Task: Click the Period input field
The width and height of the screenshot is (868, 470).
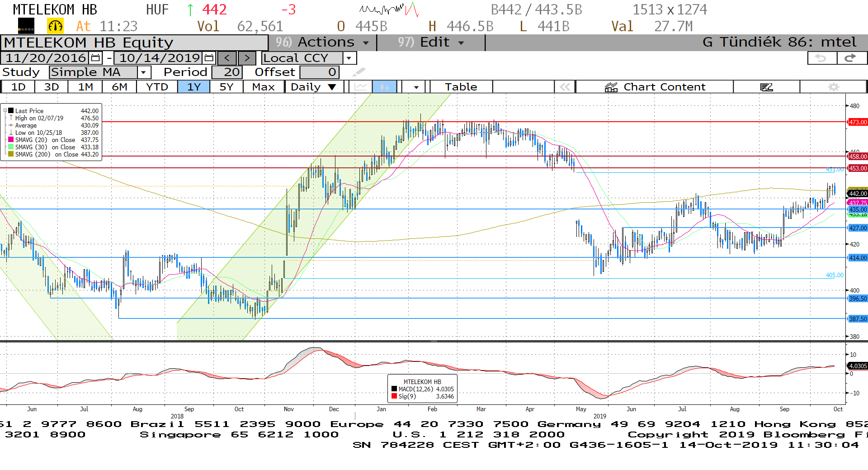Action: (227, 72)
